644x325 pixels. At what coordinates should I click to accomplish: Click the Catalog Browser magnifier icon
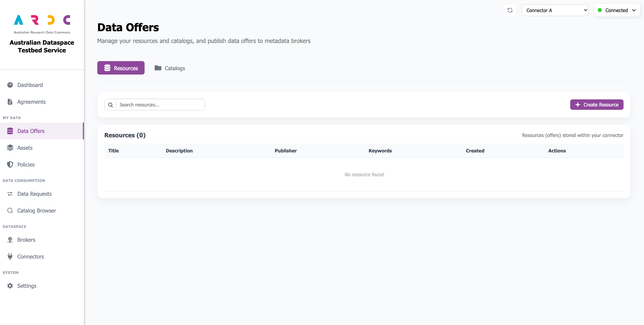(x=10, y=211)
